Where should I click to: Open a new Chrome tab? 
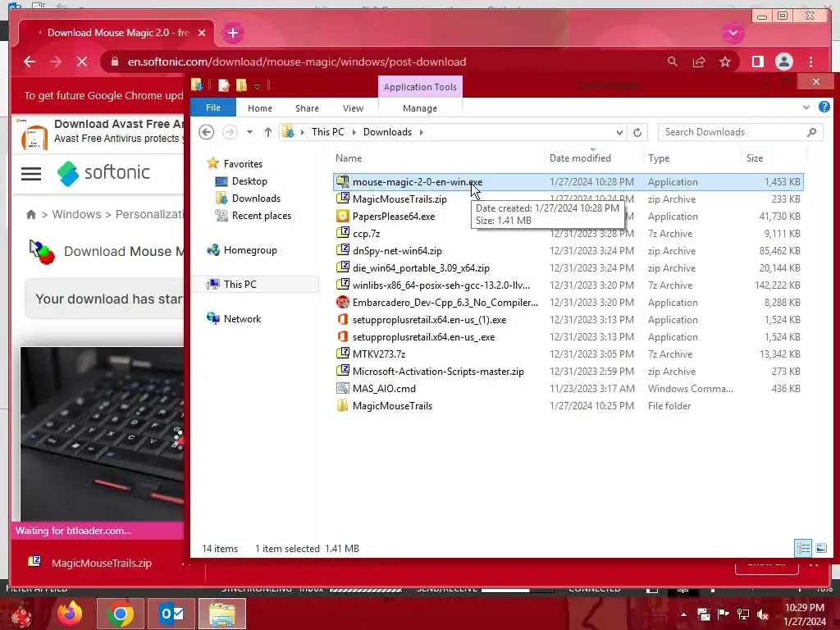click(232, 33)
